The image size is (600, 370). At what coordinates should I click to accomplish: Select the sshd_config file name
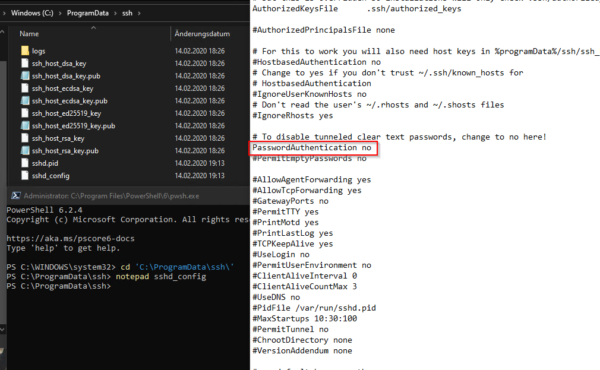(x=51, y=176)
